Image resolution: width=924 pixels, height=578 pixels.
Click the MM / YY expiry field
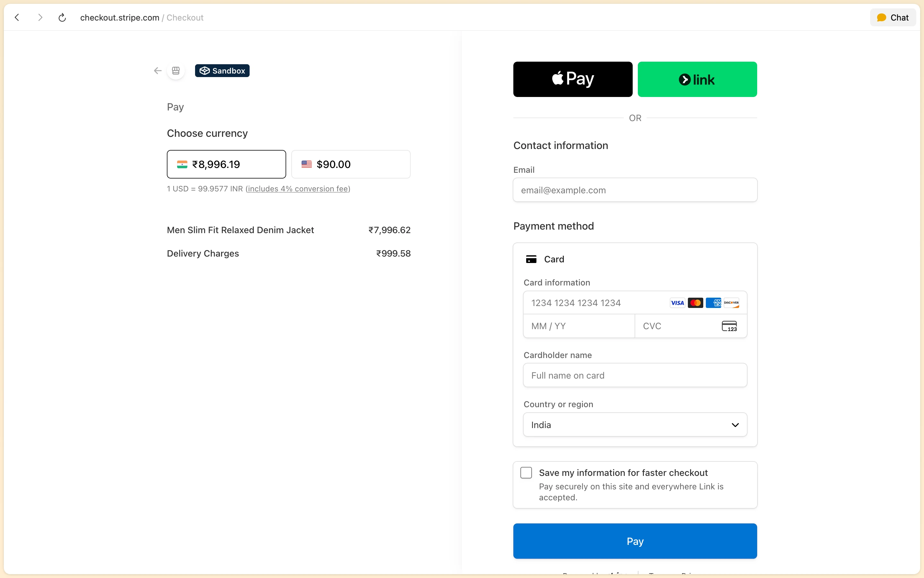579,326
